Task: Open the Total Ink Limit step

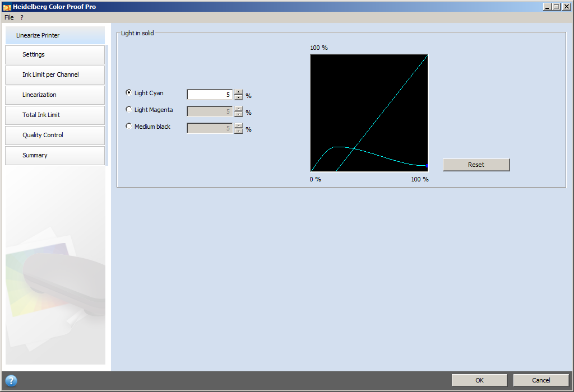Action: click(55, 115)
